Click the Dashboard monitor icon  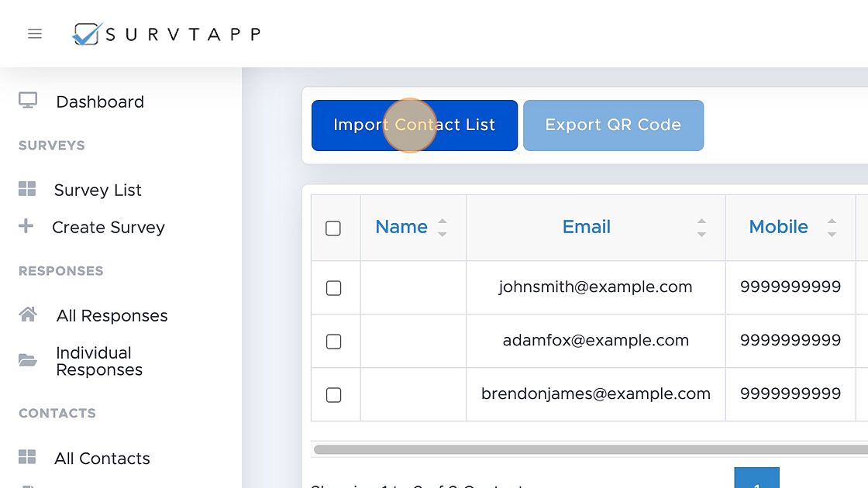(x=28, y=101)
